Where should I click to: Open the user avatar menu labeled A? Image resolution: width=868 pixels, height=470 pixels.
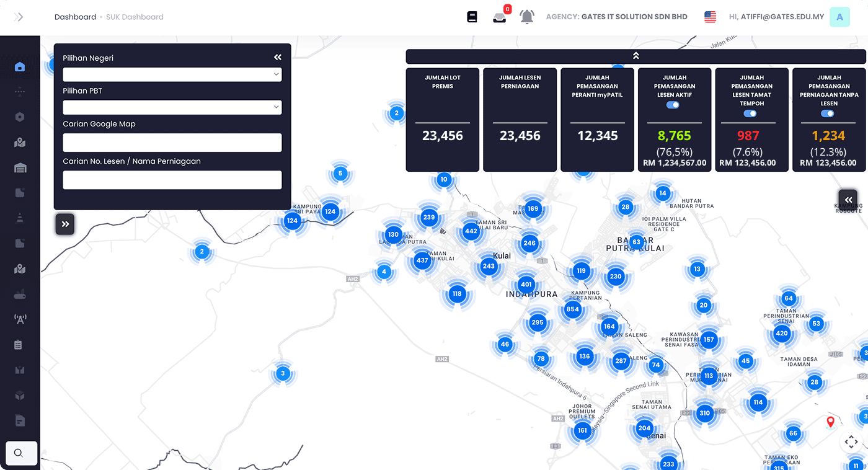point(839,17)
